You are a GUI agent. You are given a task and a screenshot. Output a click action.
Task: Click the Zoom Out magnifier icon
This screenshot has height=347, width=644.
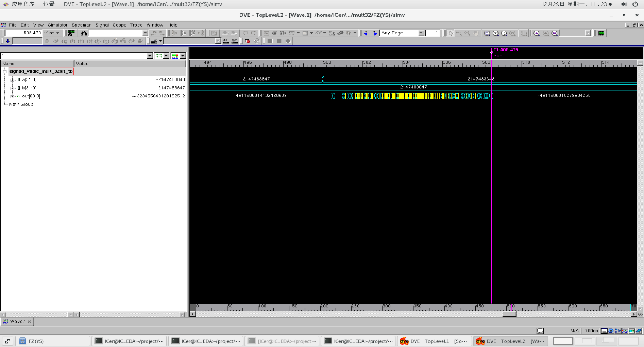(467, 33)
